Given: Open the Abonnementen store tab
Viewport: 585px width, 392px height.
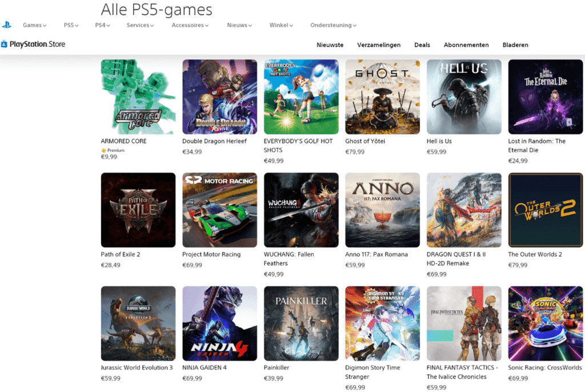Looking at the screenshot, I should tap(466, 45).
